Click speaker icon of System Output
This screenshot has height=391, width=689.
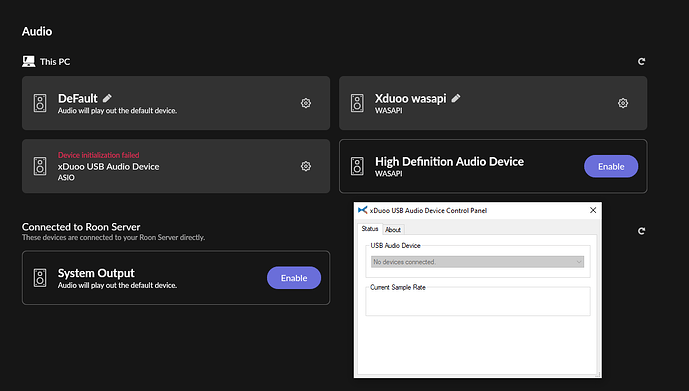coord(40,278)
